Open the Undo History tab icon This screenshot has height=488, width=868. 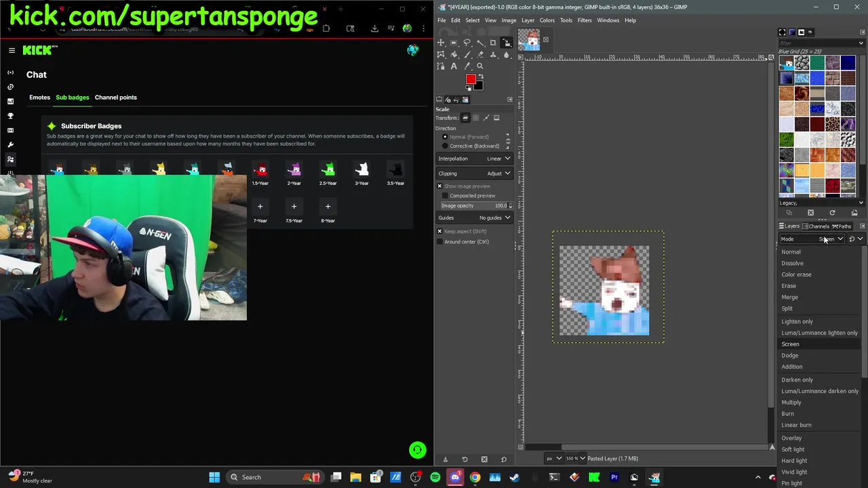coord(456,100)
